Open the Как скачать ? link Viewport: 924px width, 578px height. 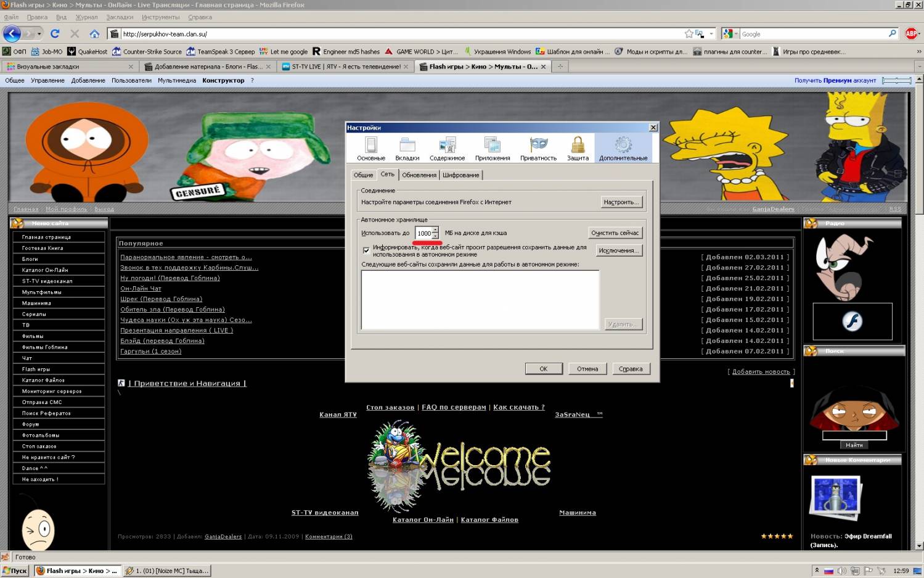[x=519, y=407]
